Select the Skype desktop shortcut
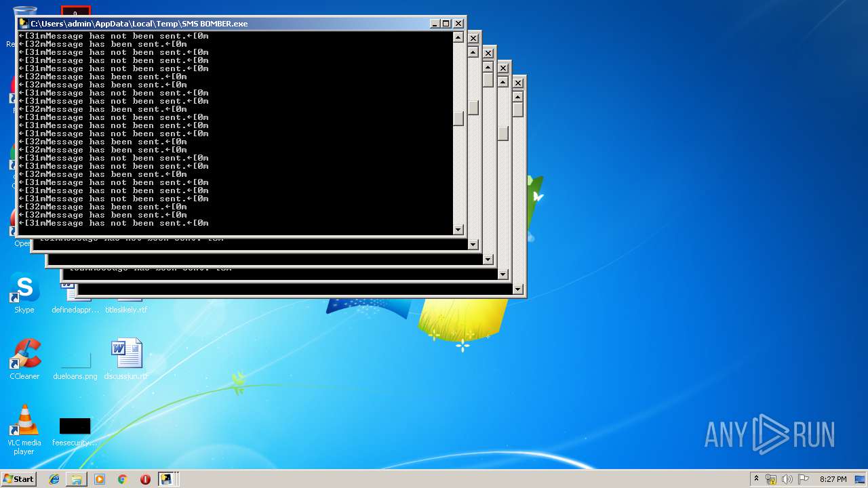The height and width of the screenshot is (488, 868). click(x=24, y=293)
